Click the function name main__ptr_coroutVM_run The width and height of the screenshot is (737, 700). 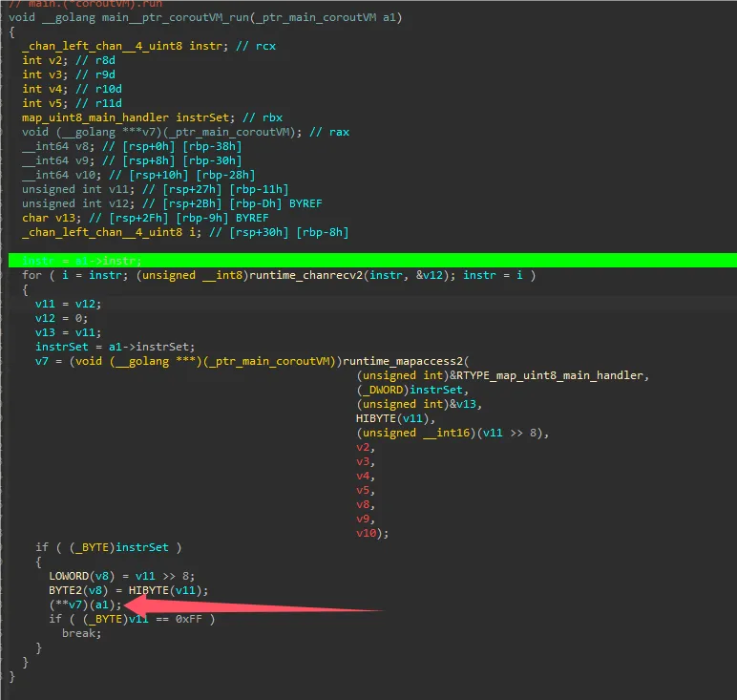176,18
